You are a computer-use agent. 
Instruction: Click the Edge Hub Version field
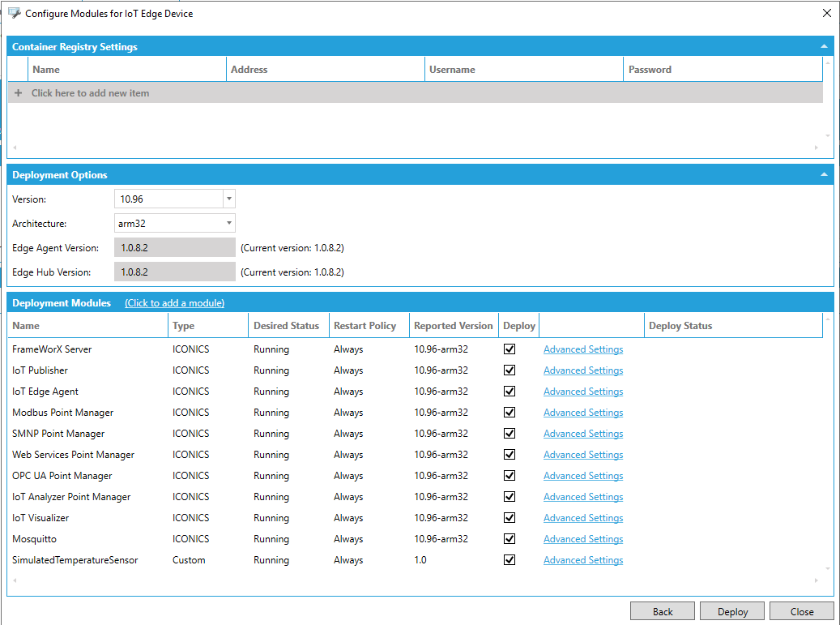[175, 272]
